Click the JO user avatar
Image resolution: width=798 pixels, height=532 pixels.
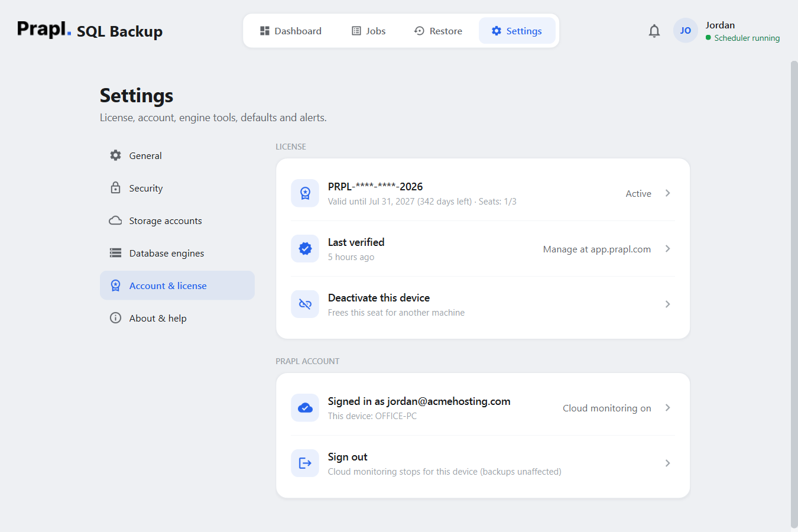686,31
